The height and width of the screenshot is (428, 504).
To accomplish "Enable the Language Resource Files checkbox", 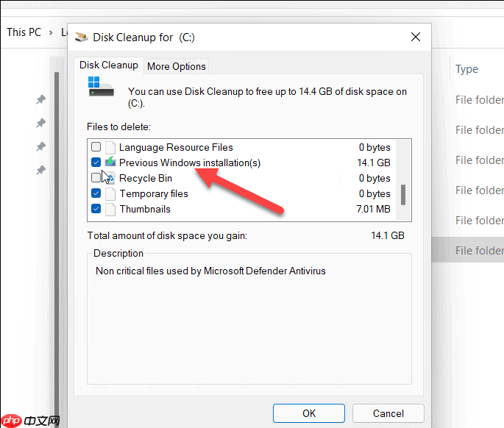I will (x=96, y=147).
